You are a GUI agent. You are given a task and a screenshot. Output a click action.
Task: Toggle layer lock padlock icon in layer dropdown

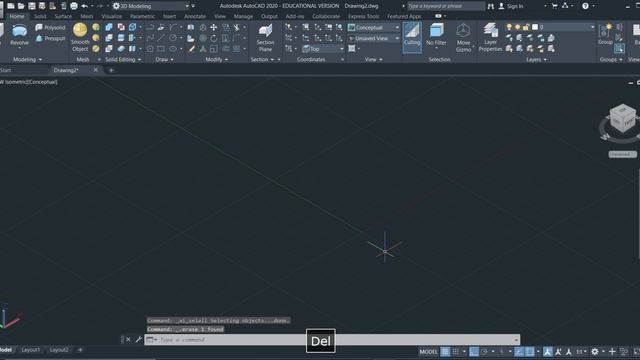pos(526,27)
